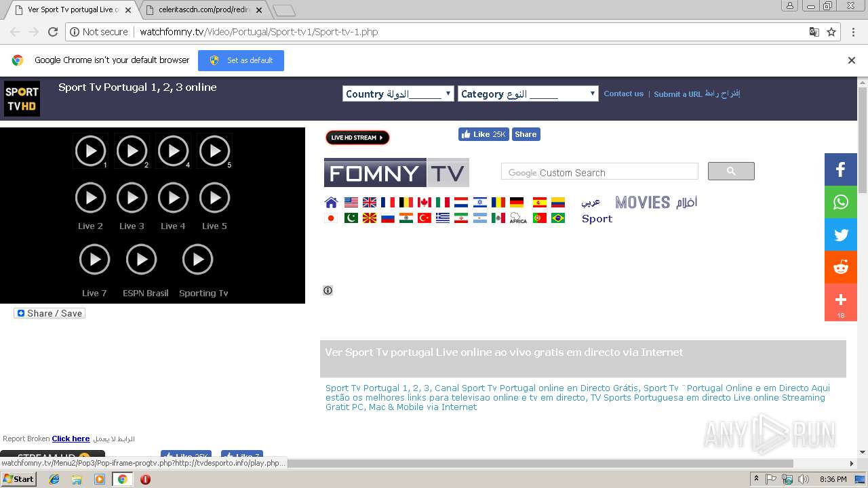Screen dimensions: 868x488
Task: Play the Sporting Tv stream
Action: coord(197,260)
